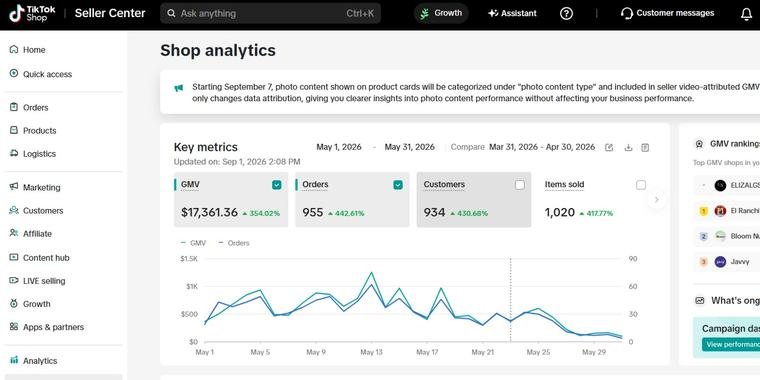
Task: Open the May 1, 2026 start date picker
Action: [x=339, y=147]
